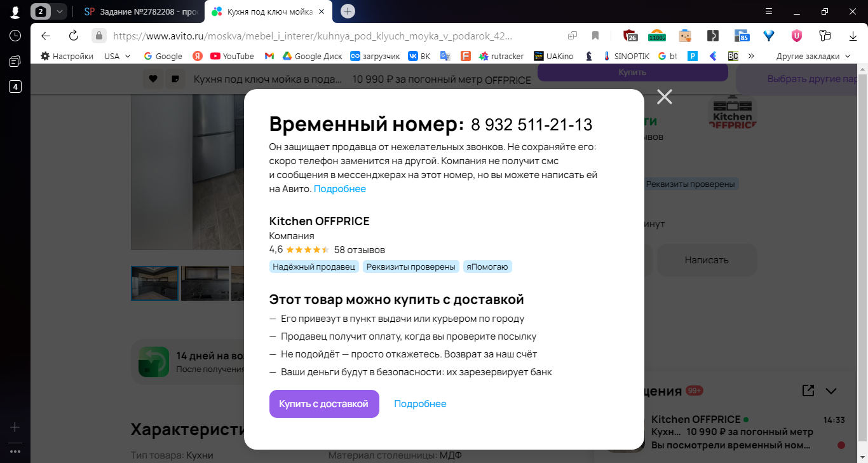Click the 'Реквизиты проверены' badge in popup
This screenshot has height=463, width=868.
pyautogui.click(x=411, y=266)
